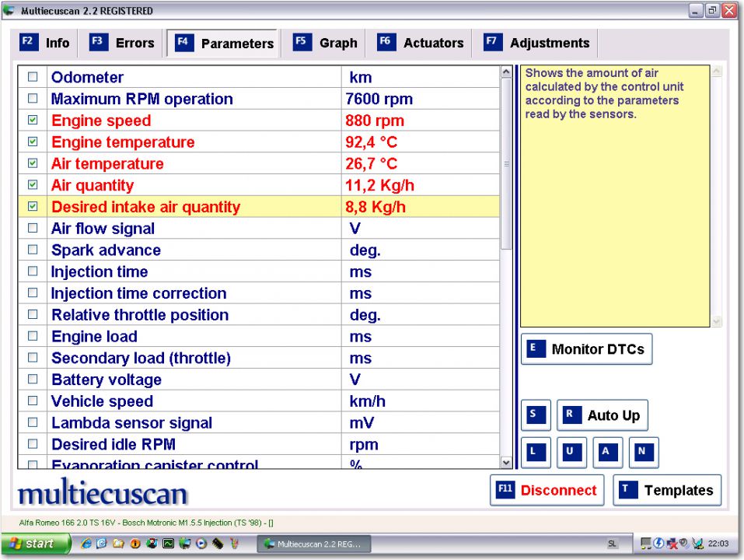Uncheck the Engine speed parameter
The height and width of the screenshot is (560, 744).
(33, 120)
